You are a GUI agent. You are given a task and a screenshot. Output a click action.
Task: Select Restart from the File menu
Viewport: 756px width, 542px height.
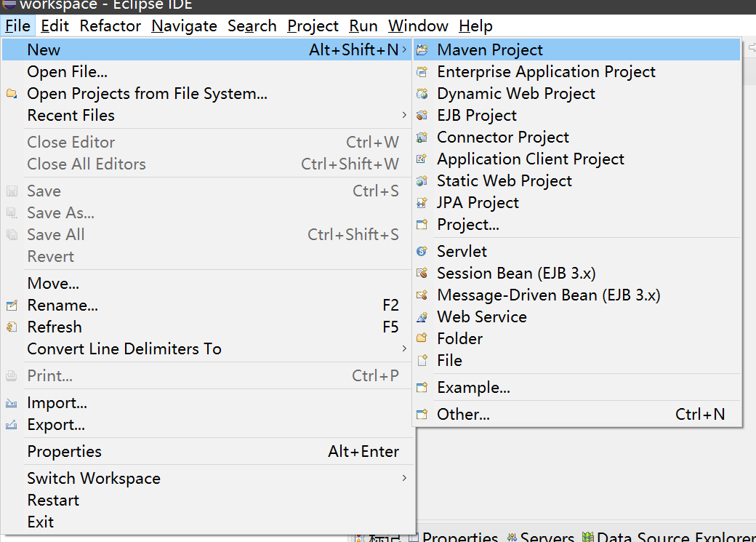click(53, 501)
